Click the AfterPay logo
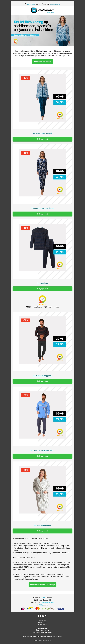This screenshot has height=644, width=85. [x=48, y=609]
